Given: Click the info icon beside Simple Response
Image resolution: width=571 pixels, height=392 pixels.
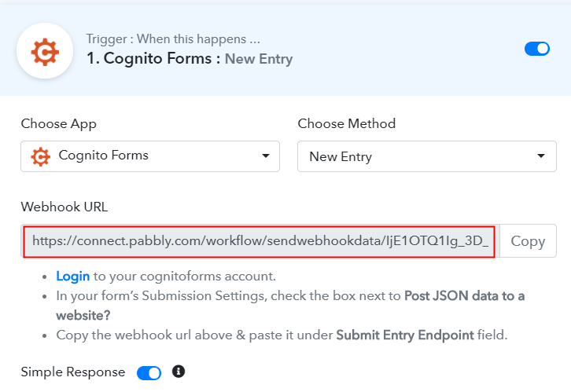Looking at the screenshot, I should [179, 372].
